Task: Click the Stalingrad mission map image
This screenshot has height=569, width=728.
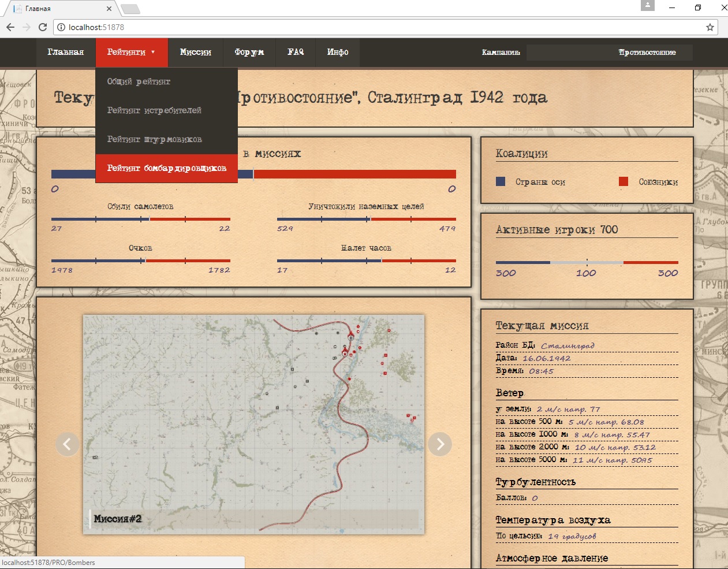Action: pos(254,425)
